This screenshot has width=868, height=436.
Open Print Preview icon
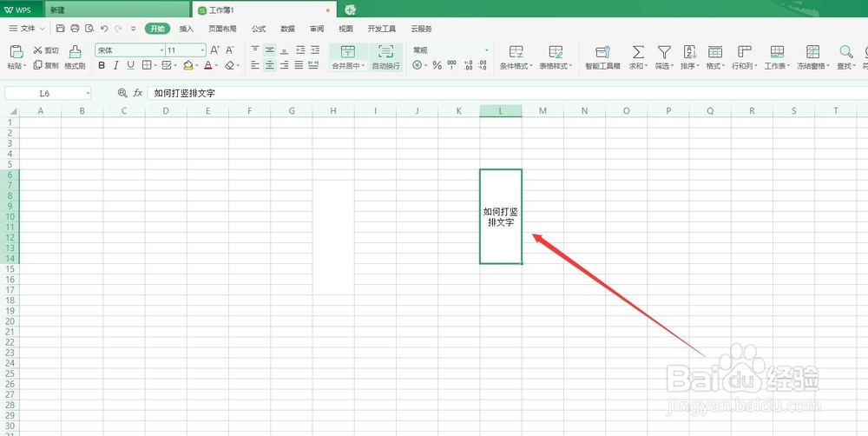tap(89, 29)
